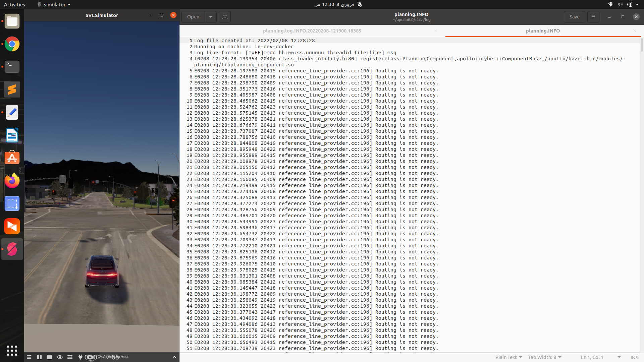Open Ubuntu Software from the dock
Image resolution: width=644 pixels, height=362 pixels.
pyautogui.click(x=12, y=158)
